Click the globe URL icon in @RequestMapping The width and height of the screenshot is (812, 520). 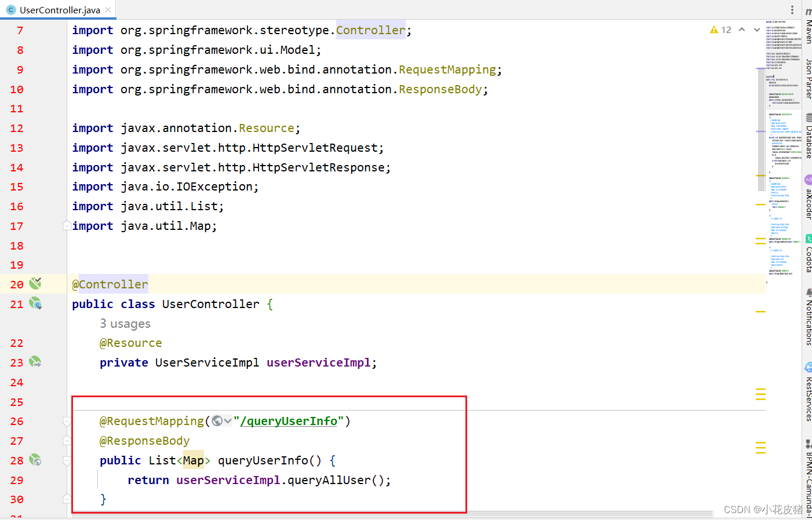[x=217, y=421]
